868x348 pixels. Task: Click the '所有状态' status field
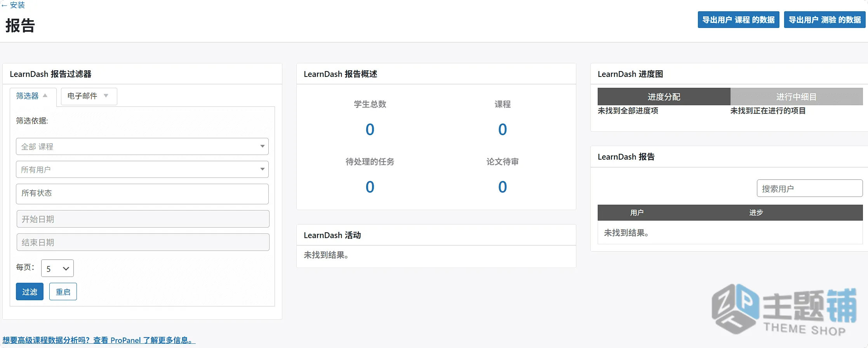pyautogui.click(x=142, y=194)
